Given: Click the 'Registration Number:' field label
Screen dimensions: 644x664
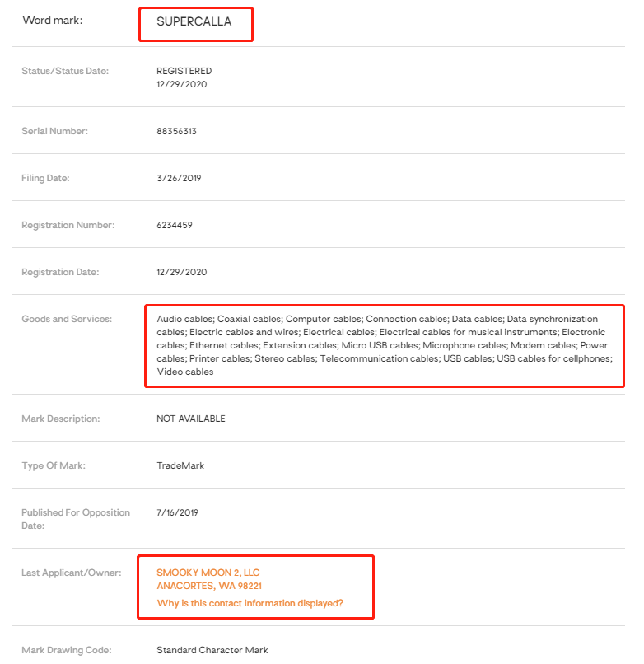Looking at the screenshot, I should 68,225.
